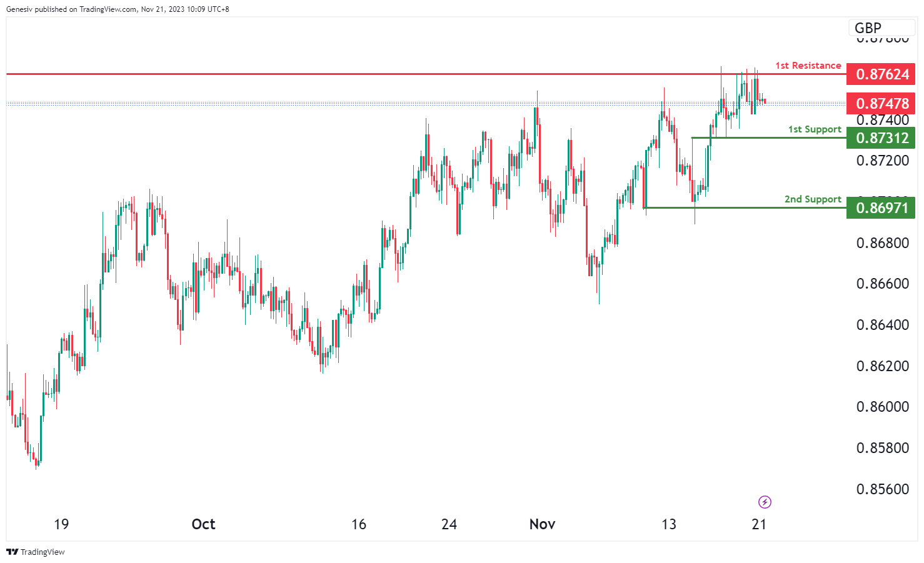This screenshot has height=563, width=924.
Task: Click the TradingView logo icon
Action: tap(12, 552)
